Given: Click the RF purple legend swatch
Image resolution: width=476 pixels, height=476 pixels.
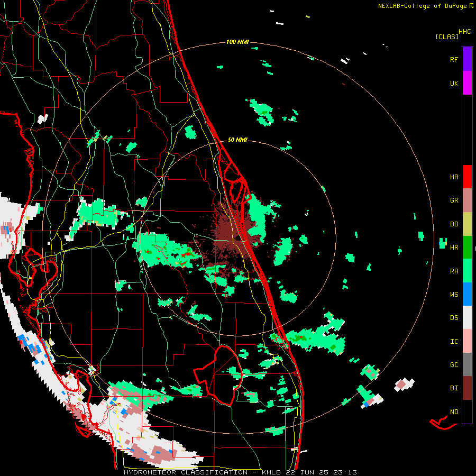Looking at the screenshot, I should click(467, 59).
